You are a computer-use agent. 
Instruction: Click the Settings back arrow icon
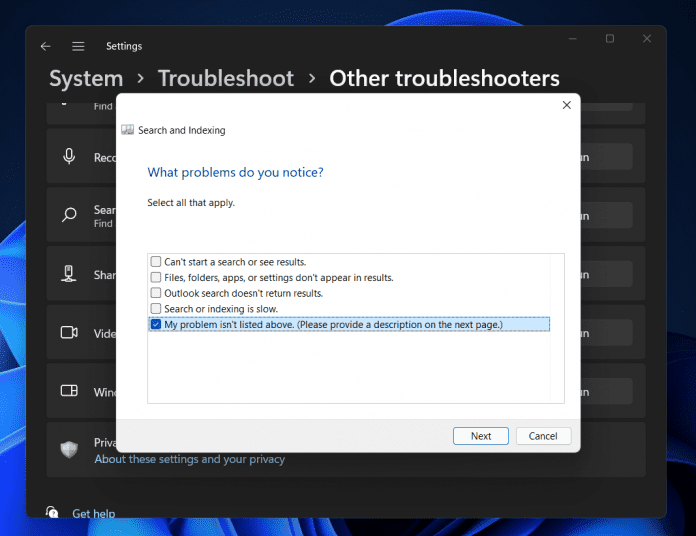click(x=45, y=46)
